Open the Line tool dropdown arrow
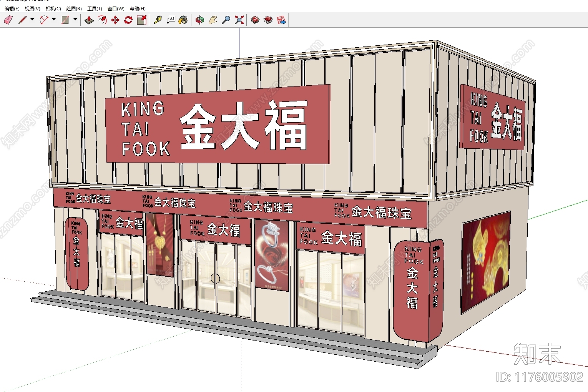Screen dimensions: 588x392 [32, 19]
